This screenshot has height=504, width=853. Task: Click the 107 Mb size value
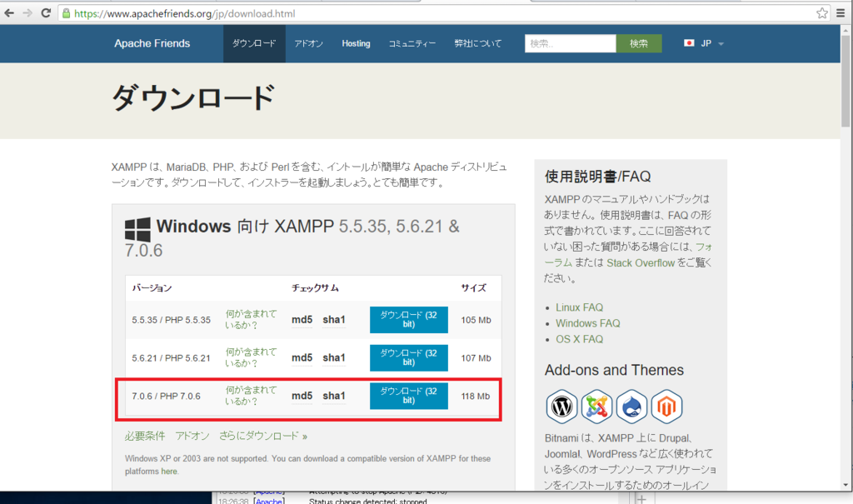click(x=476, y=358)
